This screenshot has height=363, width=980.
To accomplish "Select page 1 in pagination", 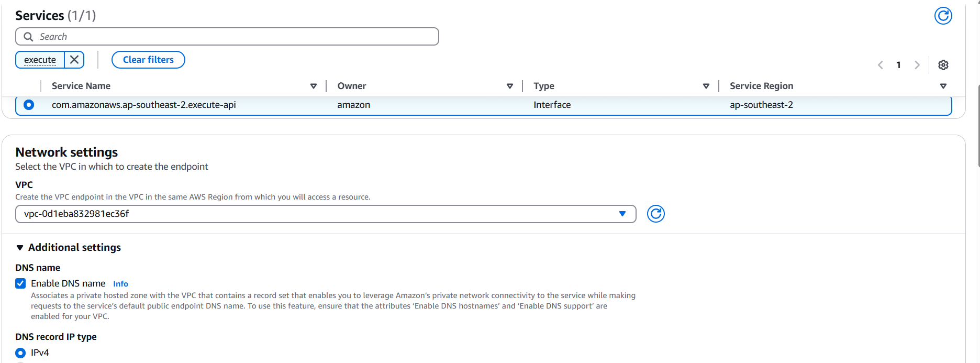I will point(898,65).
